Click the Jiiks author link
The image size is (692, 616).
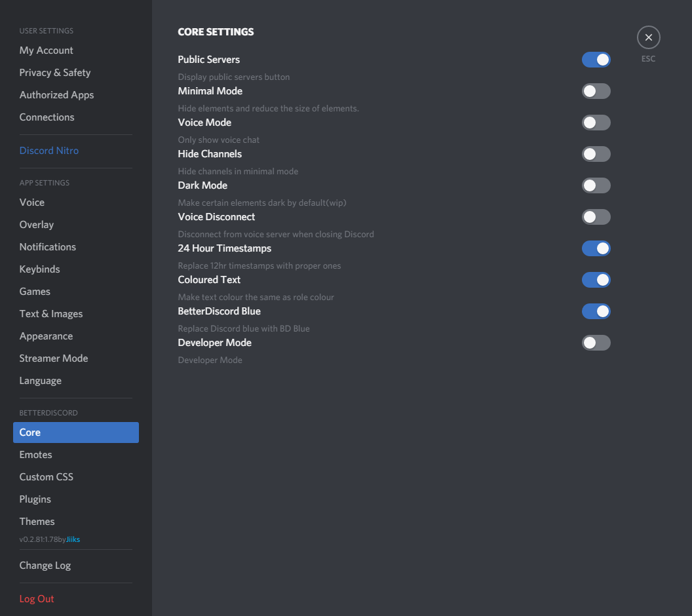(x=73, y=539)
